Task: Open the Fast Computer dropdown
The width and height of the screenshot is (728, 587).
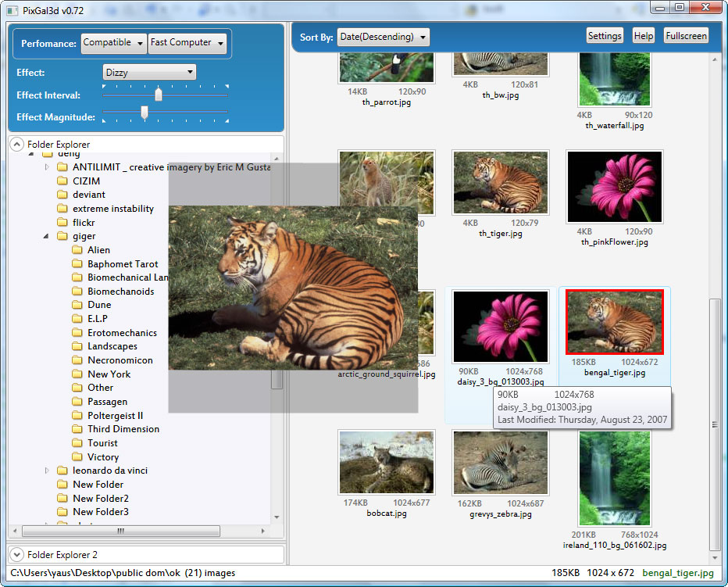Action: tap(187, 43)
